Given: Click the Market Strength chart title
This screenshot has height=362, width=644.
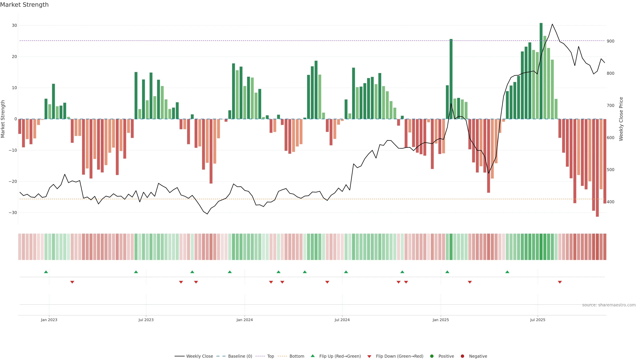Looking at the screenshot, I should [x=24, y=5].
